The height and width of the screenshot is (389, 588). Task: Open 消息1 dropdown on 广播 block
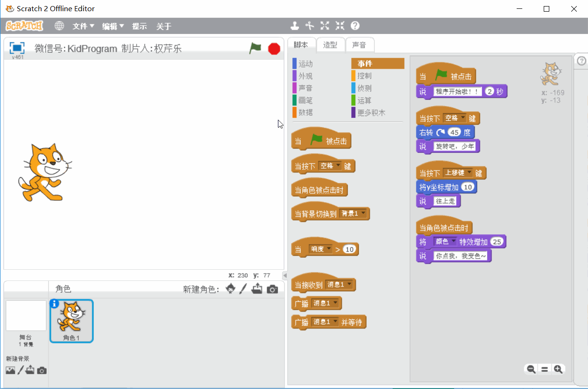tap(325, 303)
